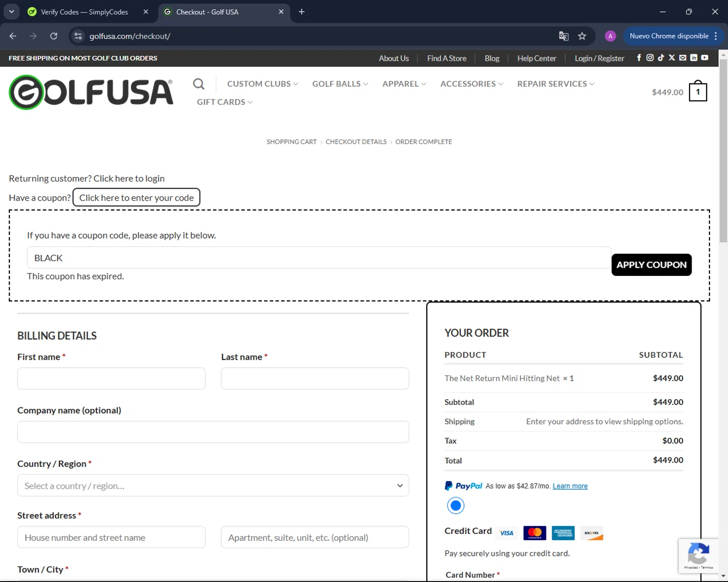
Task: Click the email envelope icon in top bar
Action: [683, 58]
